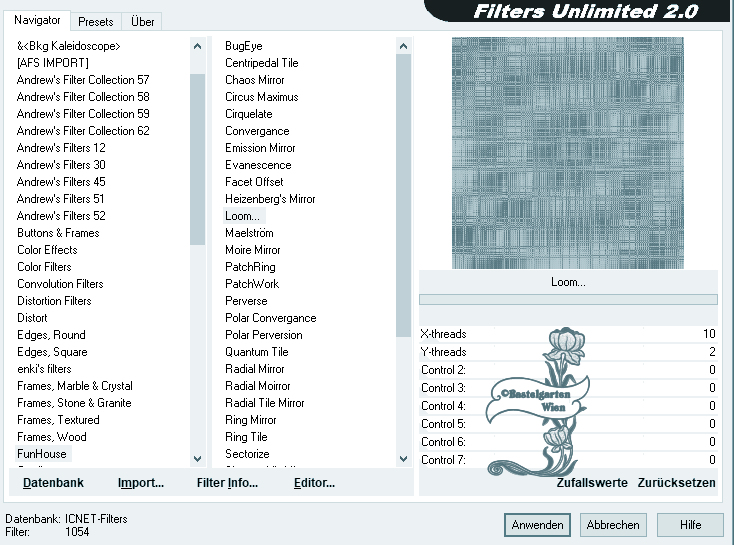Viewport: 734px width, 545px height.
Task: Select &<Bkg Kaleidoscope> category
Action: coord(69,46)
